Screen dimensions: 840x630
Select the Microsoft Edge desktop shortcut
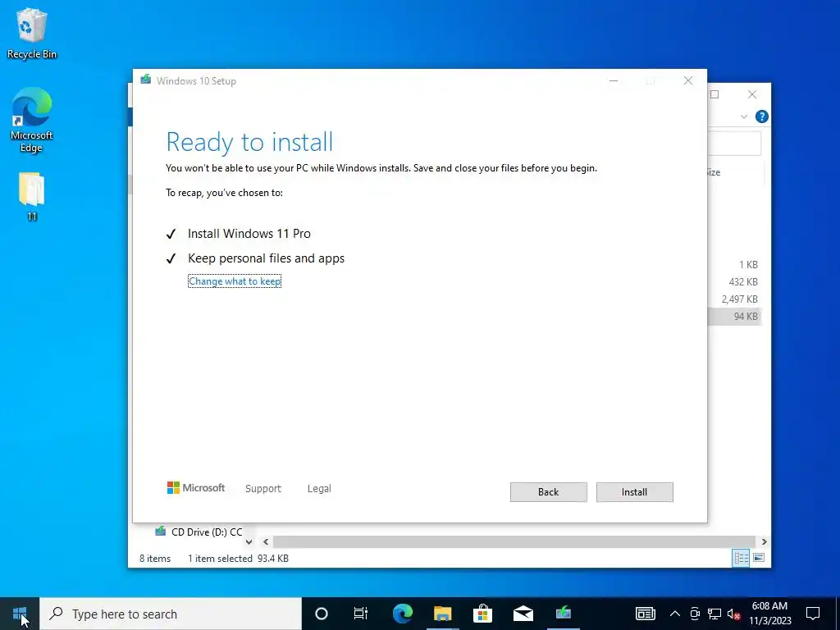pos(32,120)
